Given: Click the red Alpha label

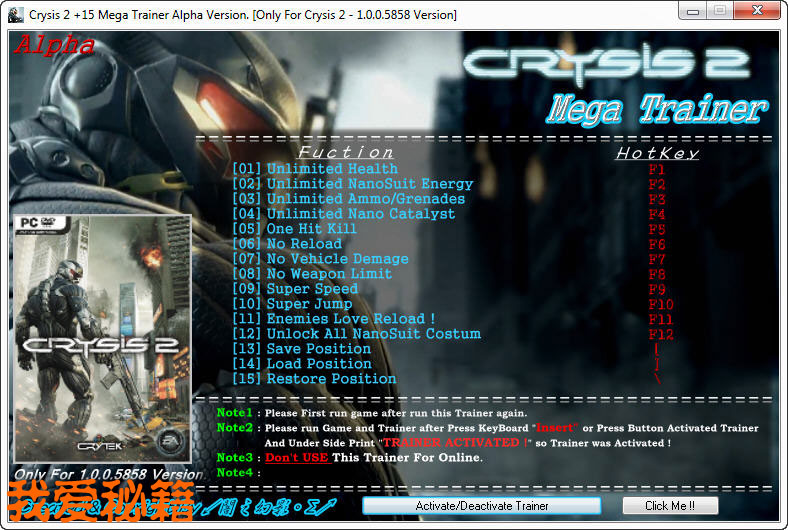Looking at the screenshot, I should (x=54, y=45).
